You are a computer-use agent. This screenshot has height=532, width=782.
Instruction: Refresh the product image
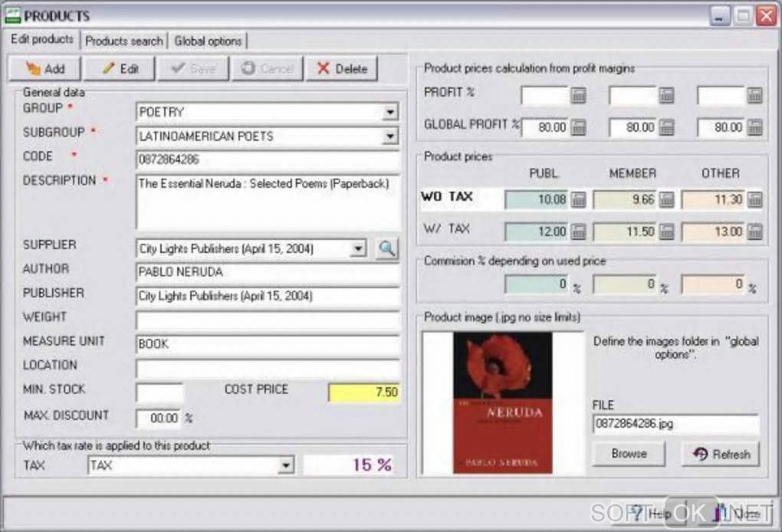[x=721, y=454]
